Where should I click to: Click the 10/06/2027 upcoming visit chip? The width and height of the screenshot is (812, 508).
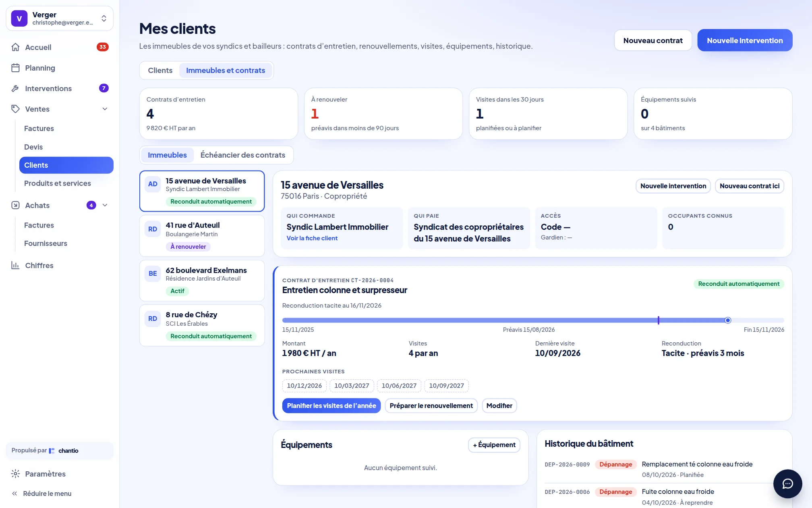(399, 386)
